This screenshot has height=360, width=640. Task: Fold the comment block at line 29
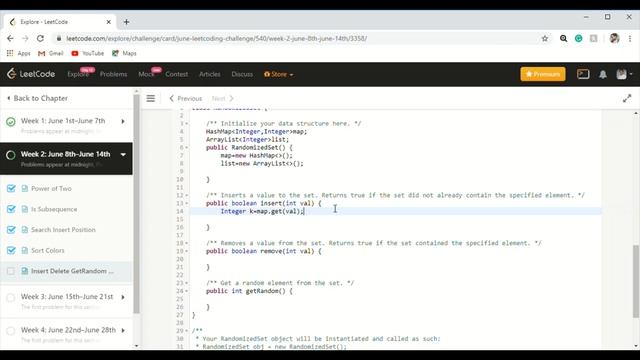tap(187, 331)
